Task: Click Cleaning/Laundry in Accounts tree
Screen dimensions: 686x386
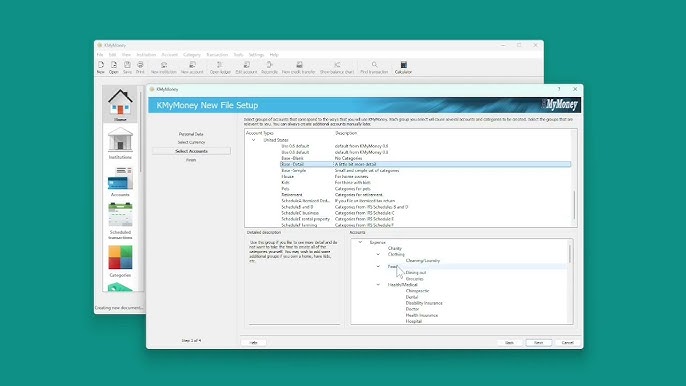Action: coord(423,260)
